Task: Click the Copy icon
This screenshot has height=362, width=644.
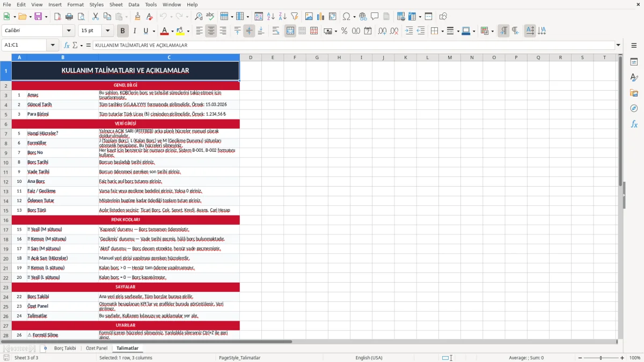Action: (x=107, y=17)
